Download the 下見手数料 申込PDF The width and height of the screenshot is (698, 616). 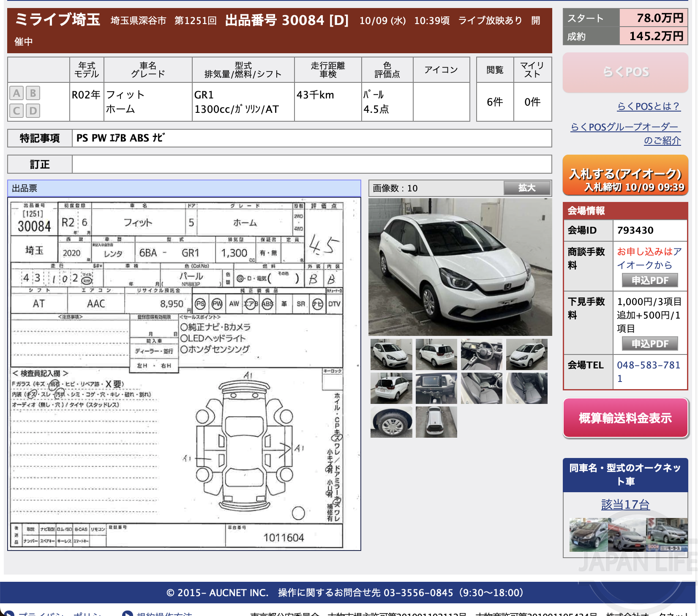pos(649,343)
